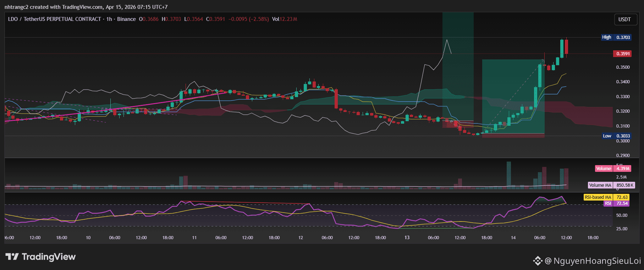Click the TradingView logo
The image size is (644, 270).
coord(40,257)
